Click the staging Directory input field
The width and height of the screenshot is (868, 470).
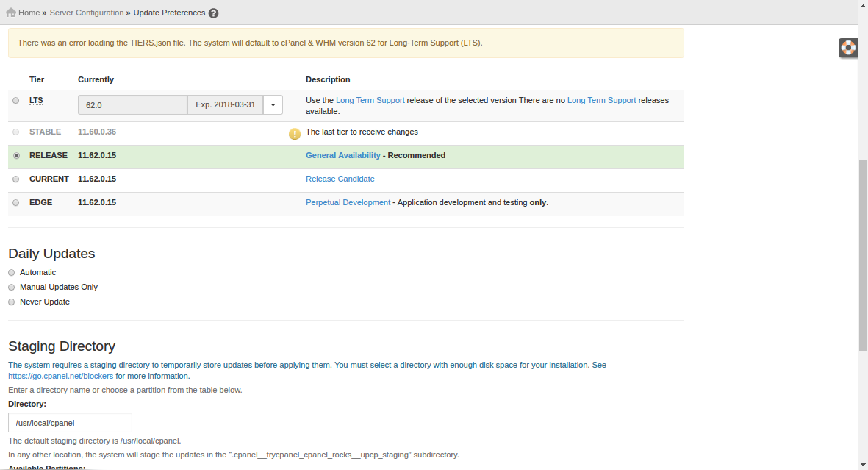click(71, 422)
